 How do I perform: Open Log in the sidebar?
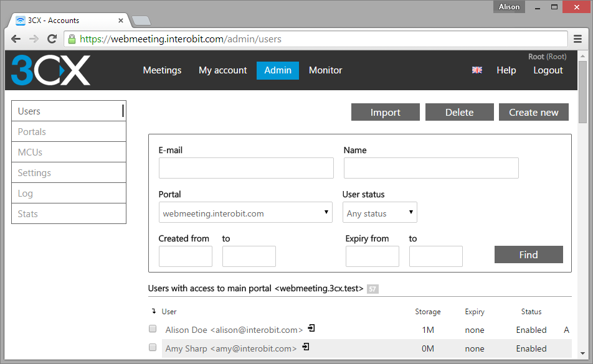coord(69,193)
